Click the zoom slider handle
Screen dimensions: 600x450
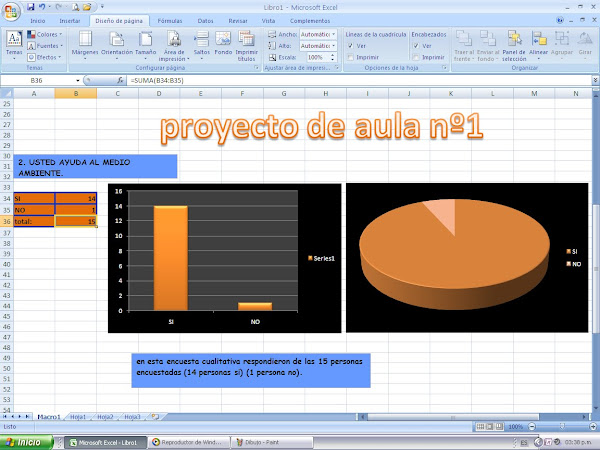click(562, 426)
